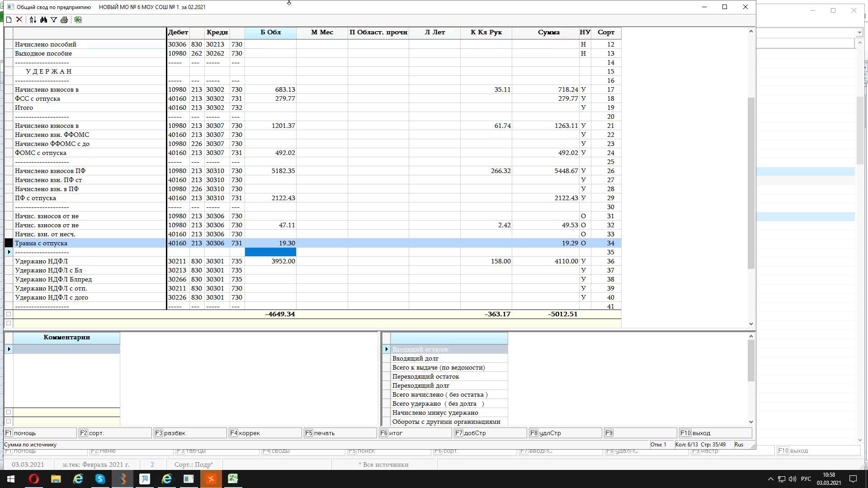
Task: Open Skype from taskbar
Action: click(100, 479)
